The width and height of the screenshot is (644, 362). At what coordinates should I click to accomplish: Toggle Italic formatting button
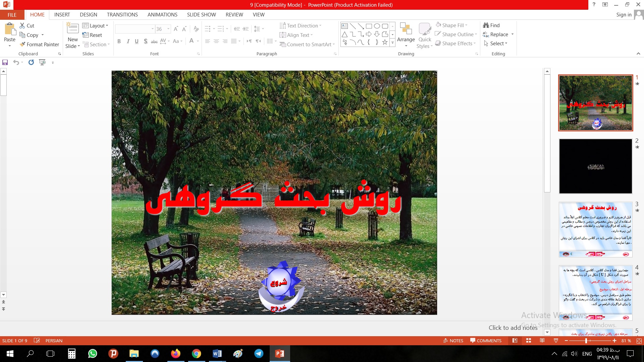pos(128,41)
